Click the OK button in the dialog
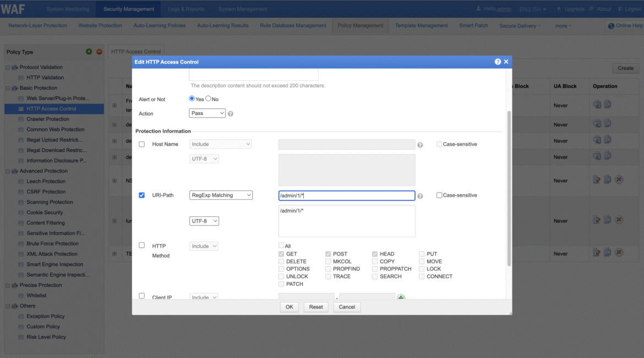This screenshot has width=644, height=358. point(289,307)
